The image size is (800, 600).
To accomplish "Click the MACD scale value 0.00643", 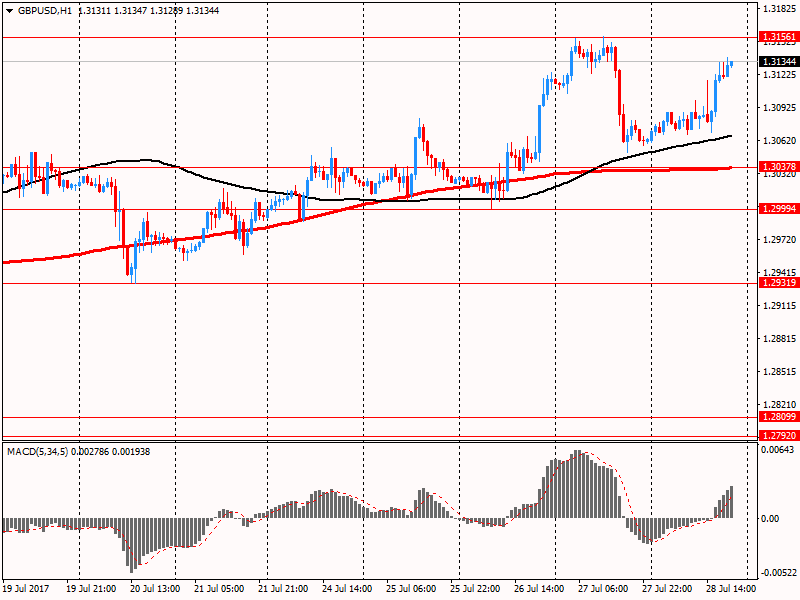I will click(x=777, y=449).
